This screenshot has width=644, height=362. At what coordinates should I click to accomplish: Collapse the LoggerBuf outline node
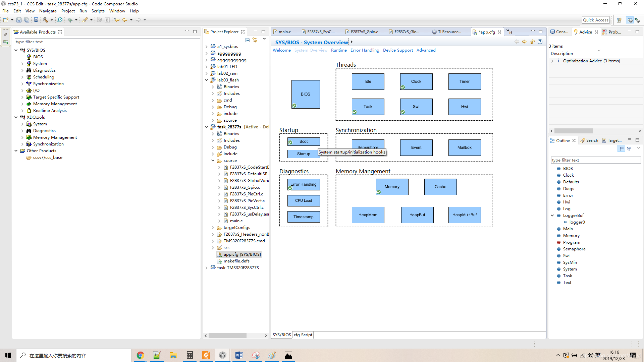552,216
